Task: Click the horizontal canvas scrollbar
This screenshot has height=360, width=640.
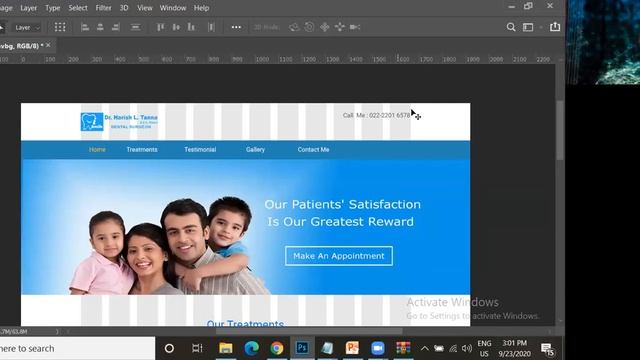Action: pyautogui.click(x=309, y=331)
